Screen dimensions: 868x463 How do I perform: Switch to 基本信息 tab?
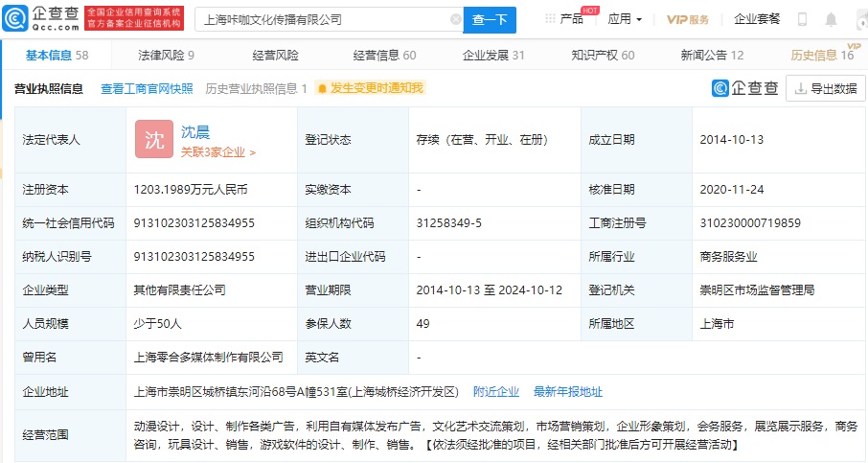[57, 55]
